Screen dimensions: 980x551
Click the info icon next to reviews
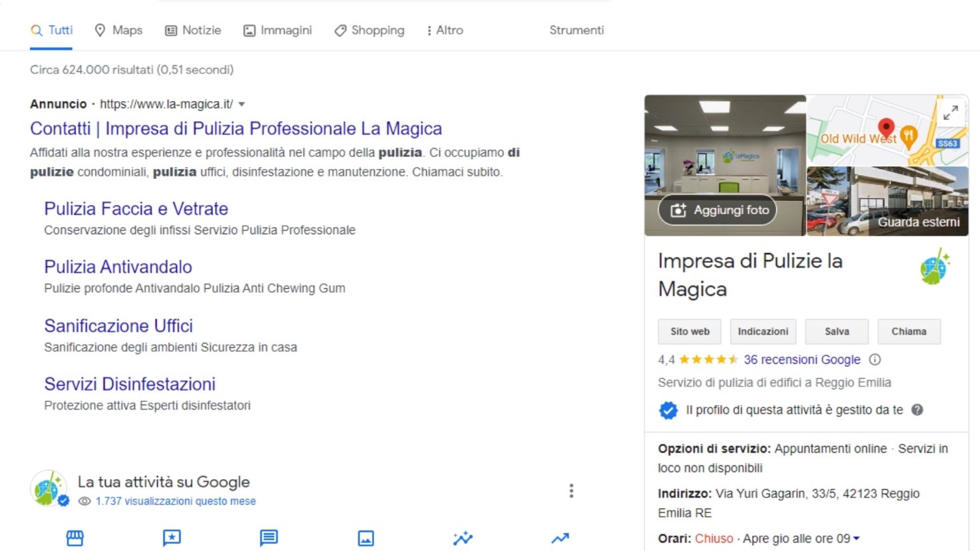(x=875, y=359)
